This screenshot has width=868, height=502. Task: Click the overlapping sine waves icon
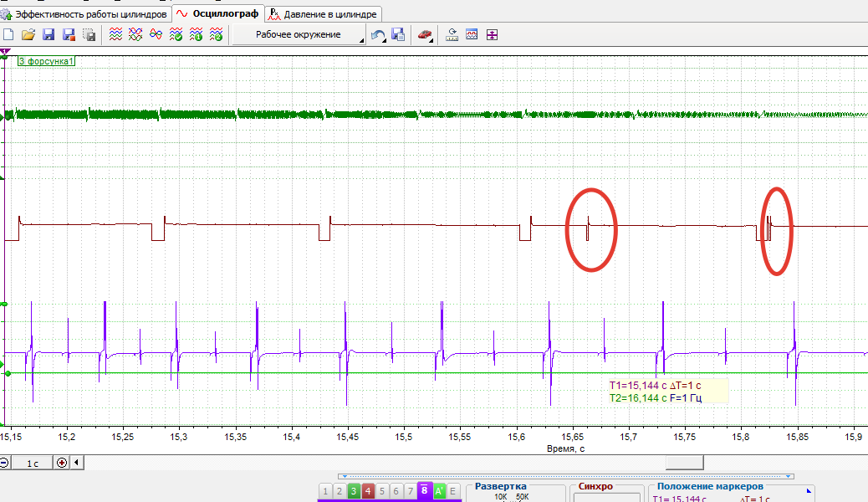(156, 35)
